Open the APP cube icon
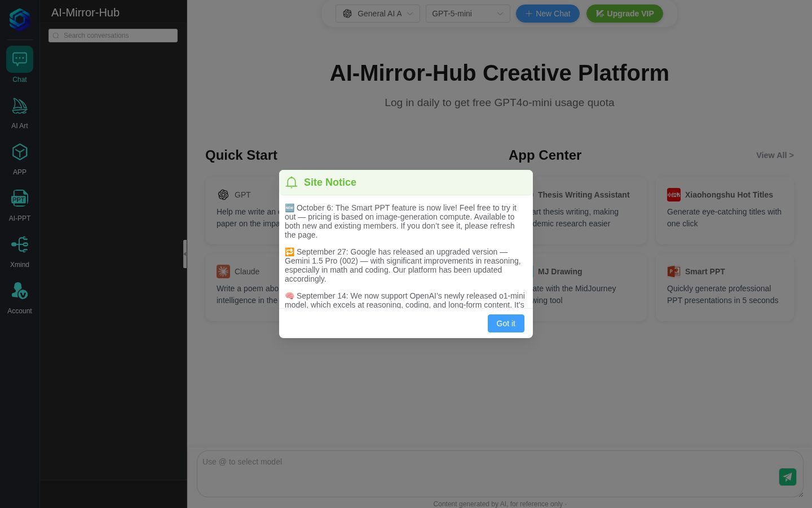The height and width of the screenshot is (508, 812). click(20, 152)
